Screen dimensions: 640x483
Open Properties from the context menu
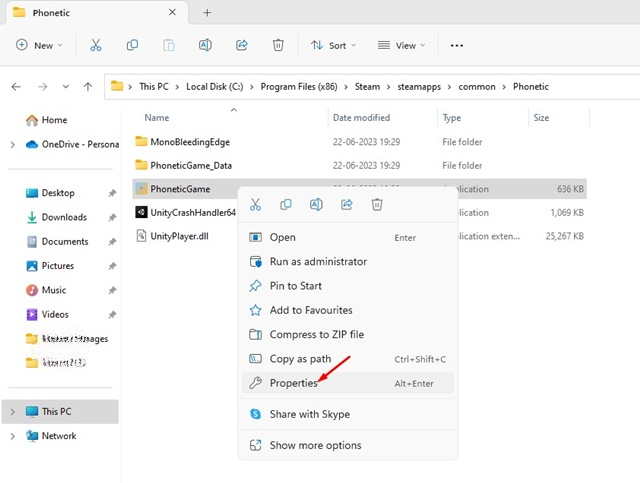347,383
